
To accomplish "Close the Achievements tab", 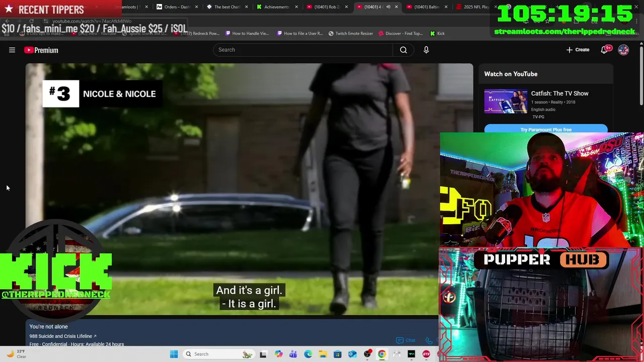I will click(x=296, y=7).
